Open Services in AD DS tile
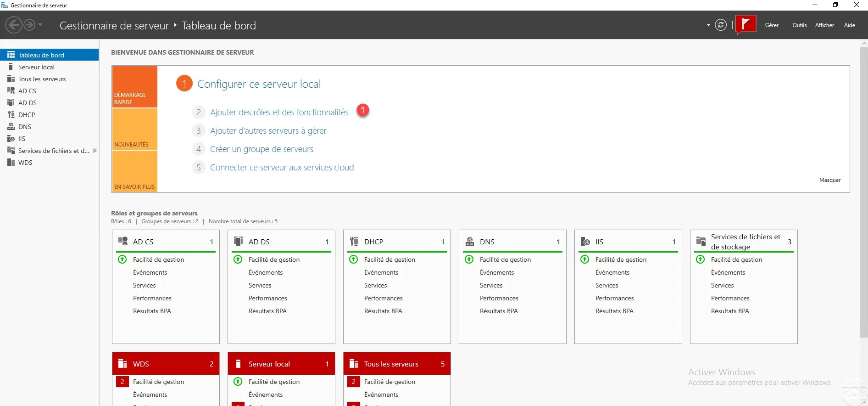Viewport: 868px width, 406px height. pos(260,285)
